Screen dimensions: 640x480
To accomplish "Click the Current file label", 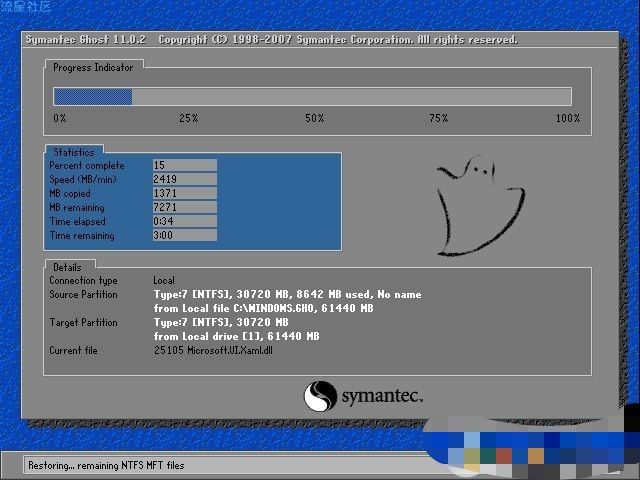I will 73,351.
